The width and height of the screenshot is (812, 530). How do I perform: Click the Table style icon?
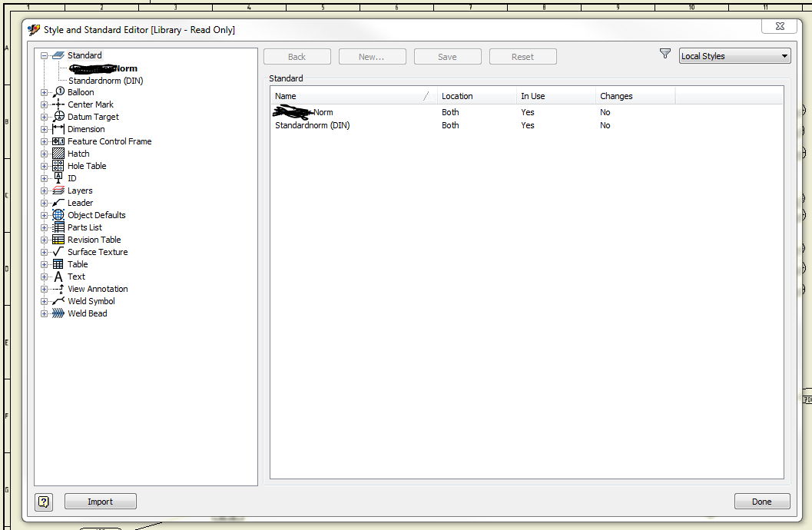tap(58, 264)
